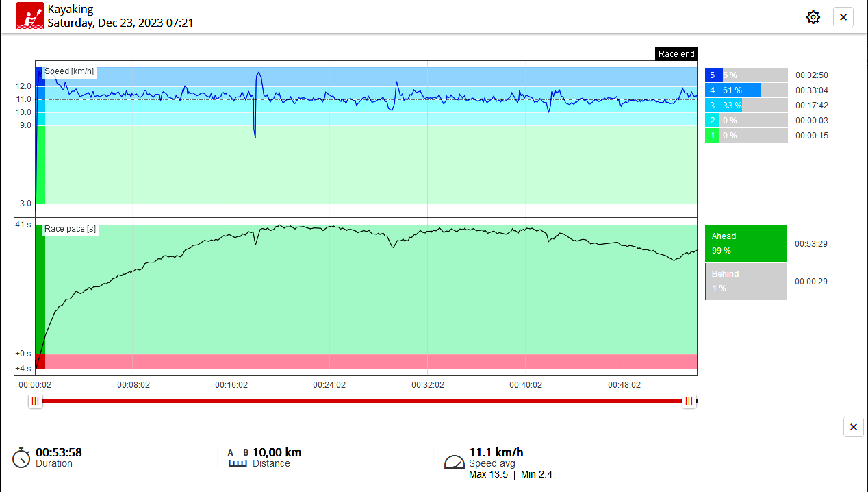868x492 pixels.
Task: Click left handle of time range slider
Action: pyautogui.click(x=36, y=402)
